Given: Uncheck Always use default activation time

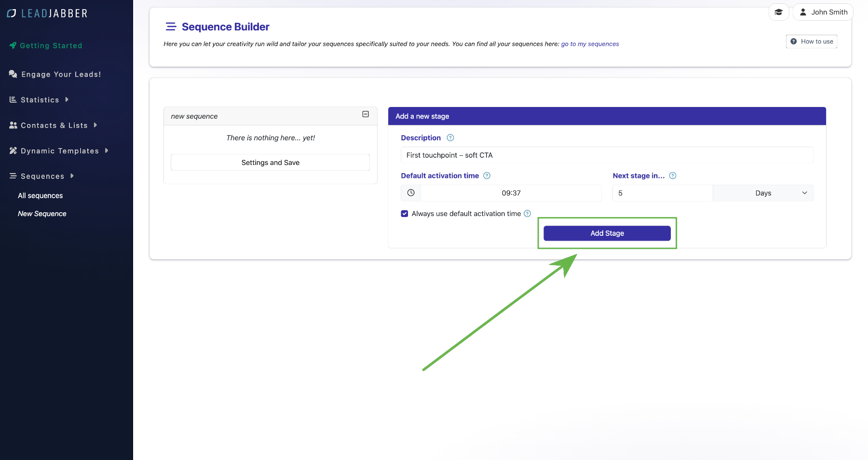Looking at the screenshot, I should point(405,214).
